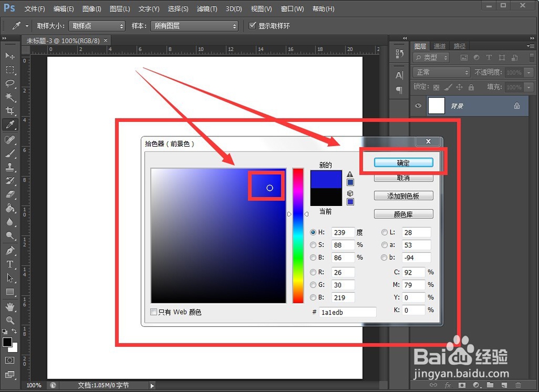Click the lock transparent pixels icon
539x392 pixels.
click(x=436, y=87)
